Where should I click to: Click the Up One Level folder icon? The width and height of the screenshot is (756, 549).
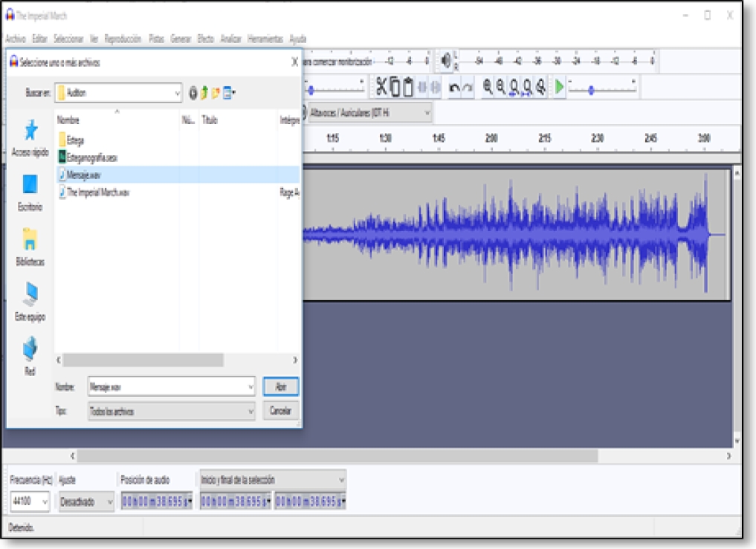point(204,93)
